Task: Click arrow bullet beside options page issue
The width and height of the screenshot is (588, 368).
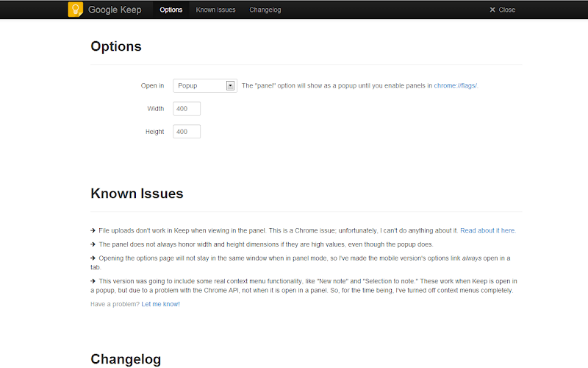Action: (x=93, y=258)
